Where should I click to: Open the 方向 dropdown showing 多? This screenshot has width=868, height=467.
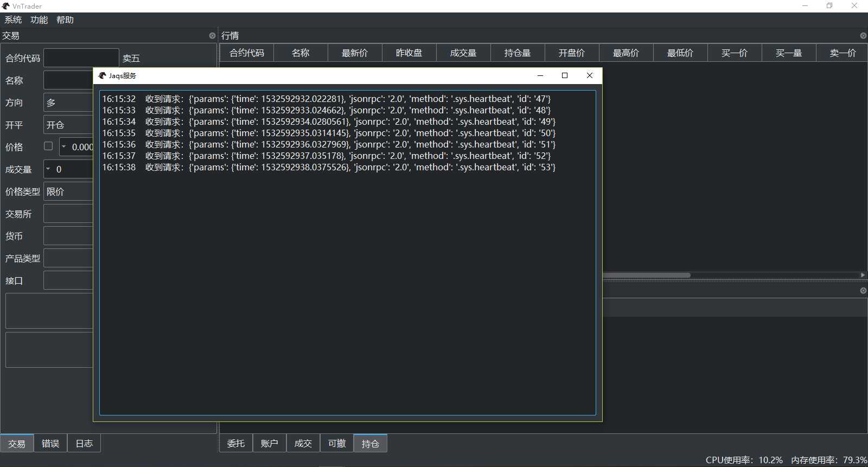(68, 103)
